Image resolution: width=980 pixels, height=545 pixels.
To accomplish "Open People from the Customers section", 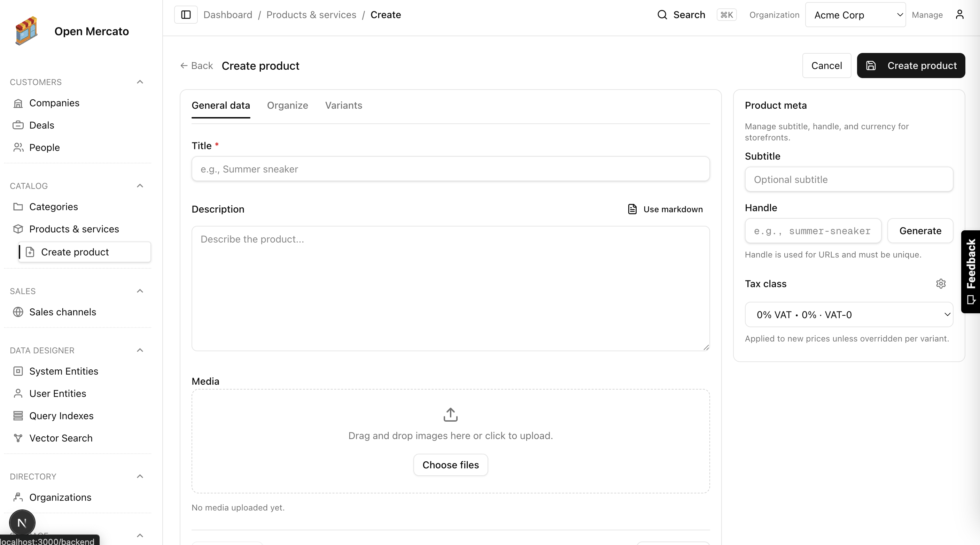I will (45, 147).
